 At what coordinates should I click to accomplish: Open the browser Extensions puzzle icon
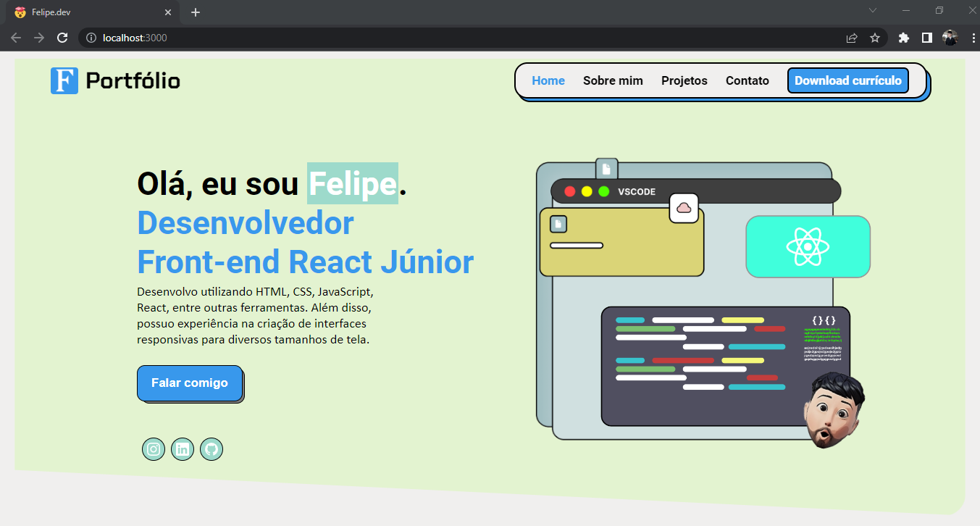click(x=903, y=37)
